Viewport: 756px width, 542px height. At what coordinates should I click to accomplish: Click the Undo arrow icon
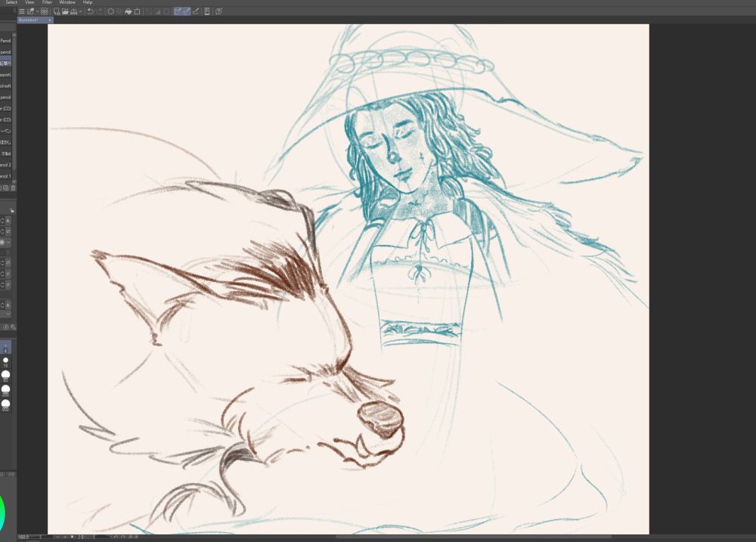coord(90,11)
